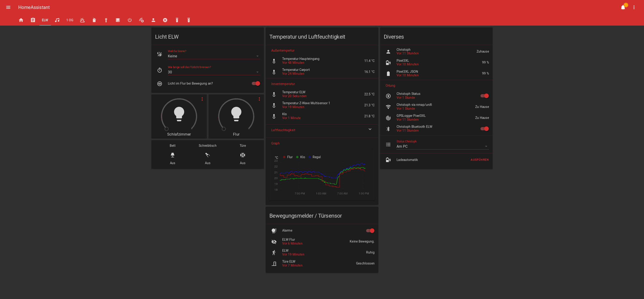Select the person tab in the navigation bar
This screenshot has width=644, height=299.
click(x=153, y=20)
